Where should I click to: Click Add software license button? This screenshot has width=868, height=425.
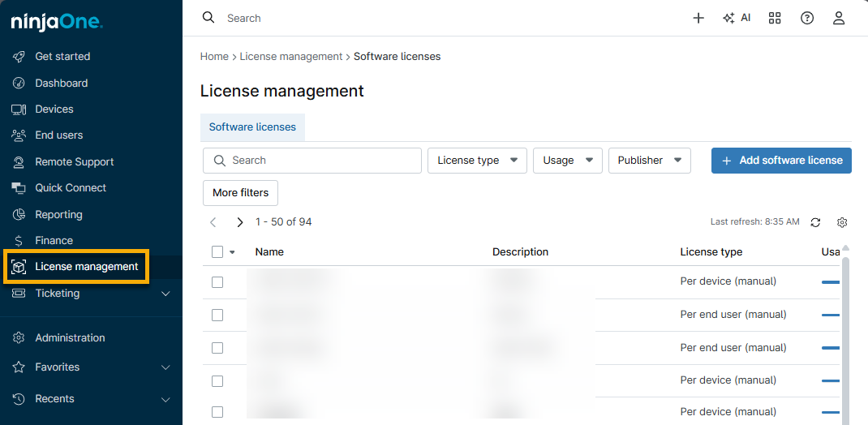[x=781, y=161]
